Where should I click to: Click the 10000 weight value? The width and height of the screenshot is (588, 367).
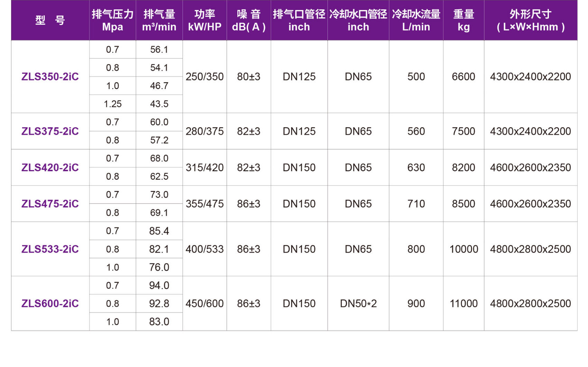pos(464,249)
